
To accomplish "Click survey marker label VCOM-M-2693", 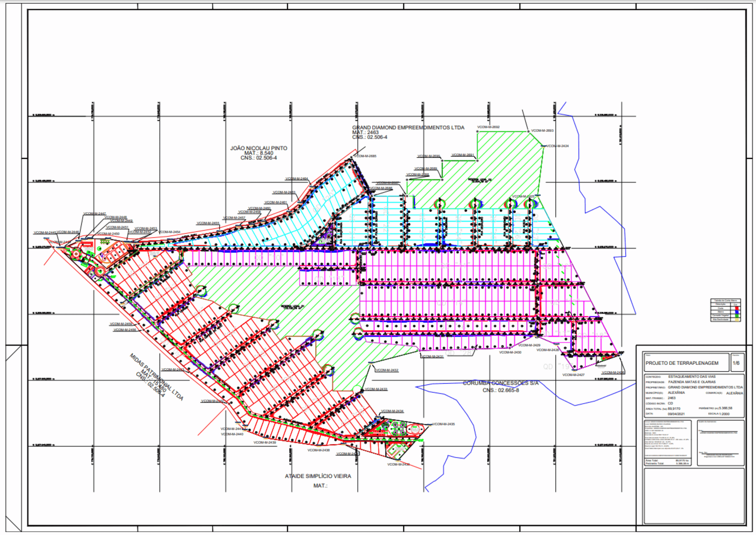I will (542, 130).
